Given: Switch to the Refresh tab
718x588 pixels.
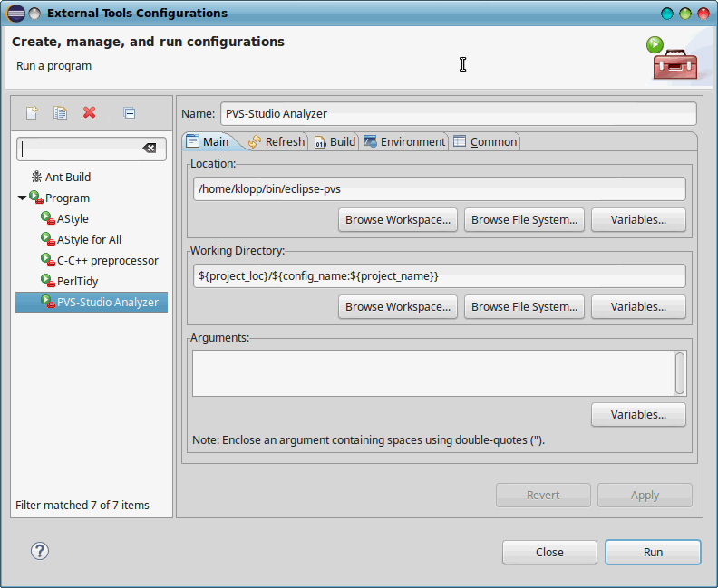Looking at the screenshot, I should click(x=277, y=142).
